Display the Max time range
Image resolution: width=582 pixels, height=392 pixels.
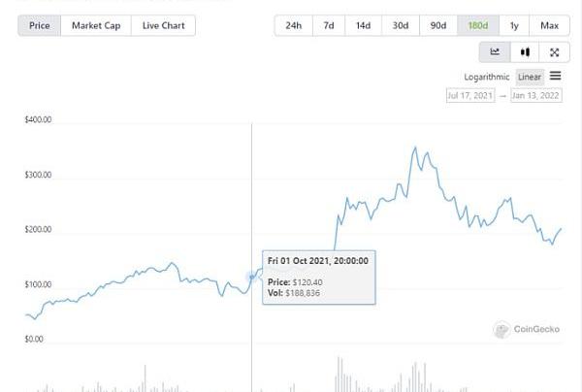click(549, 25)
